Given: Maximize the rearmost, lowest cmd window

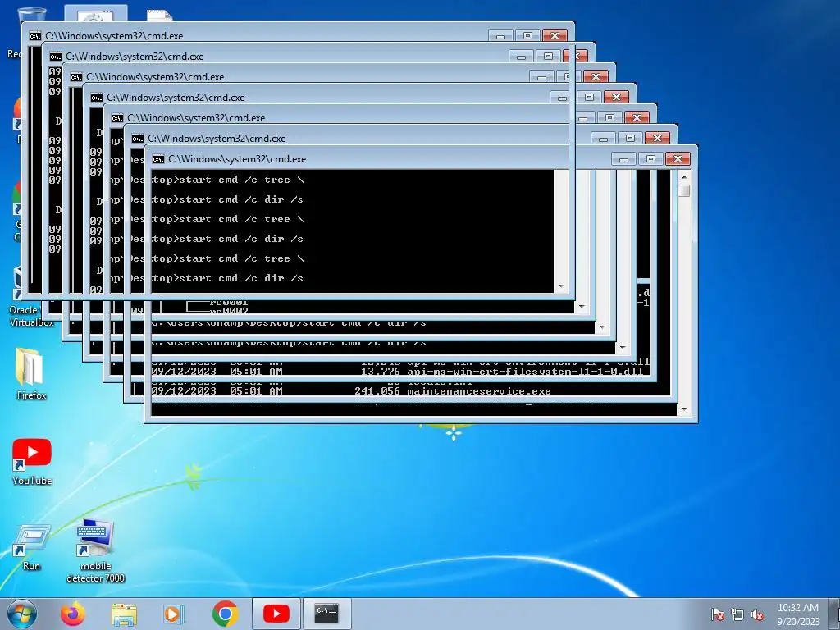Looking at the screenshot, I should click(651, 158).
